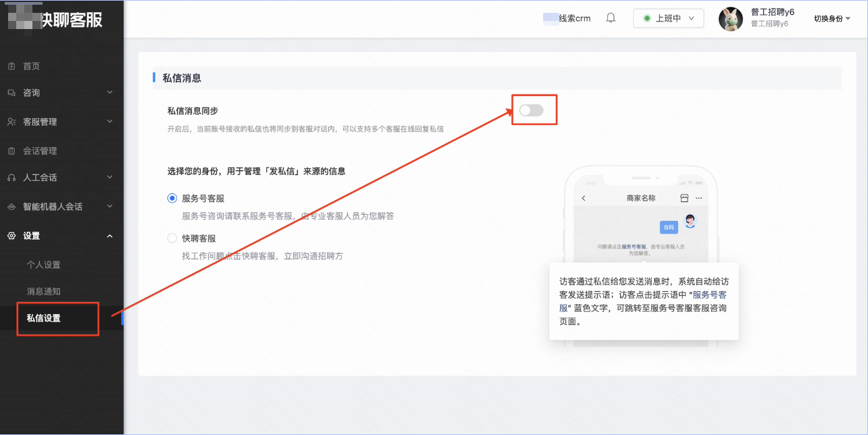Click the 会话管理 session management icon
The width and height of the screenshot is (868, 435).
tap(11, 150)
